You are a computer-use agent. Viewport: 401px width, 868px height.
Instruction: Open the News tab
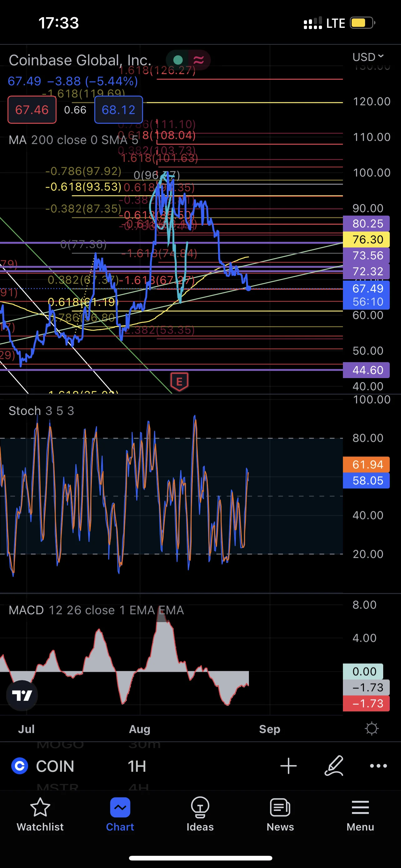[280, 815]
